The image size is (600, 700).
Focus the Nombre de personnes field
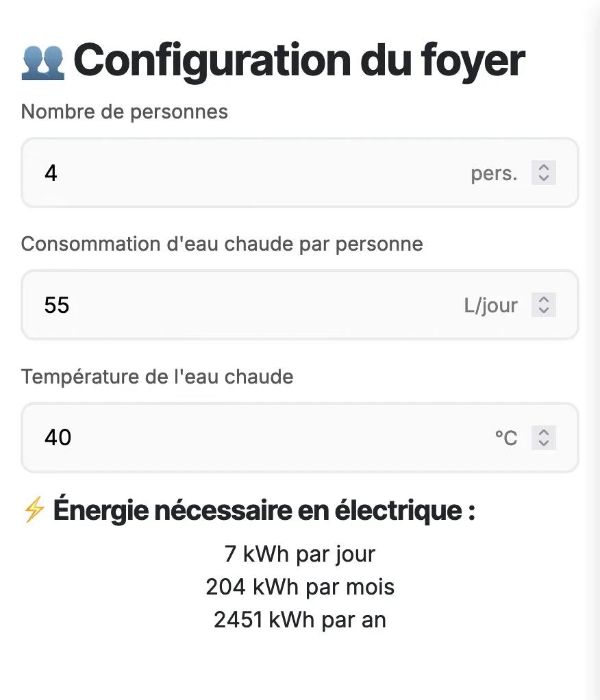tap(300, 173)
